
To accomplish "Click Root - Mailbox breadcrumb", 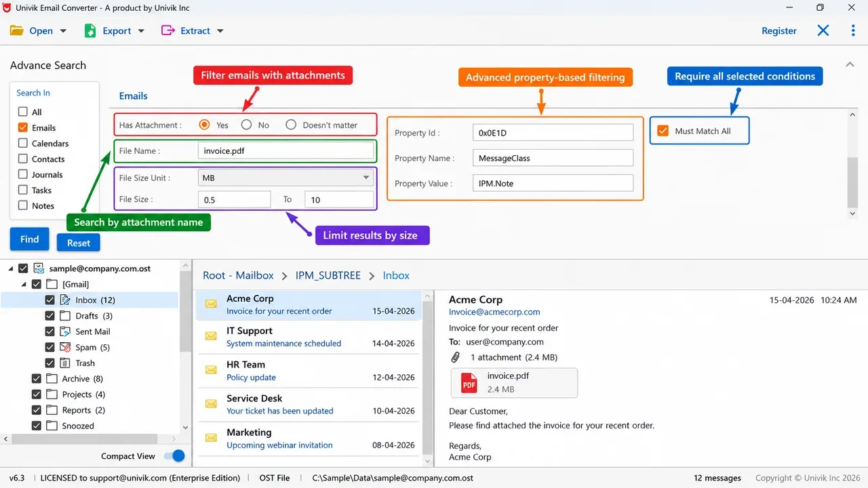I will pos(238,275).
